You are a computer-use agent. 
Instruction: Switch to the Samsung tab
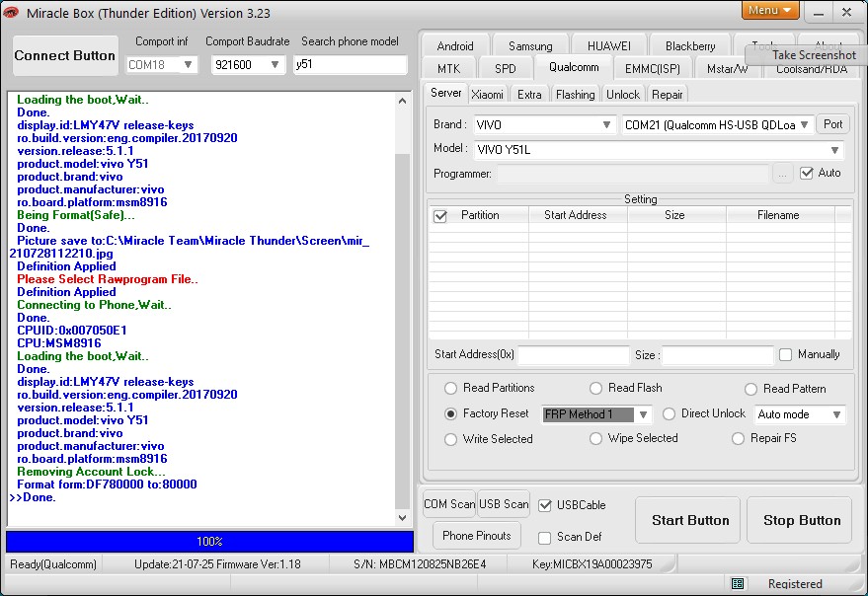click(530, 46)
